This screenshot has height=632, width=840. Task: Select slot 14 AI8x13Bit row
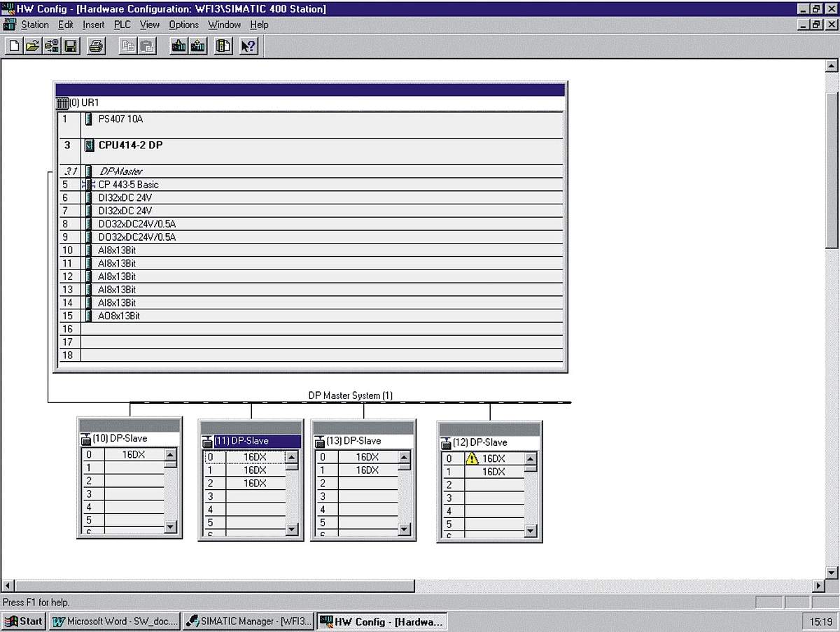(x=311, y=303)
